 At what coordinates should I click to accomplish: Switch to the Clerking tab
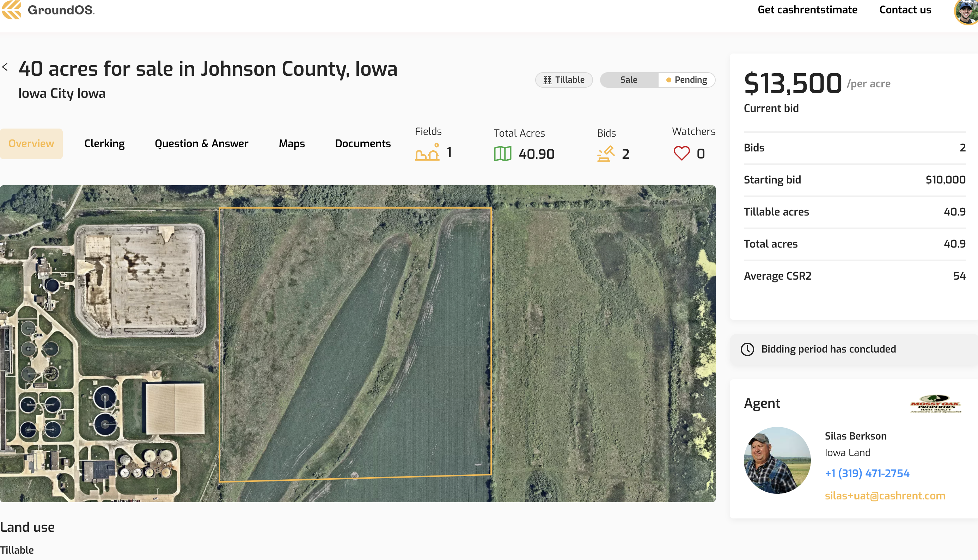click(104, 143)
